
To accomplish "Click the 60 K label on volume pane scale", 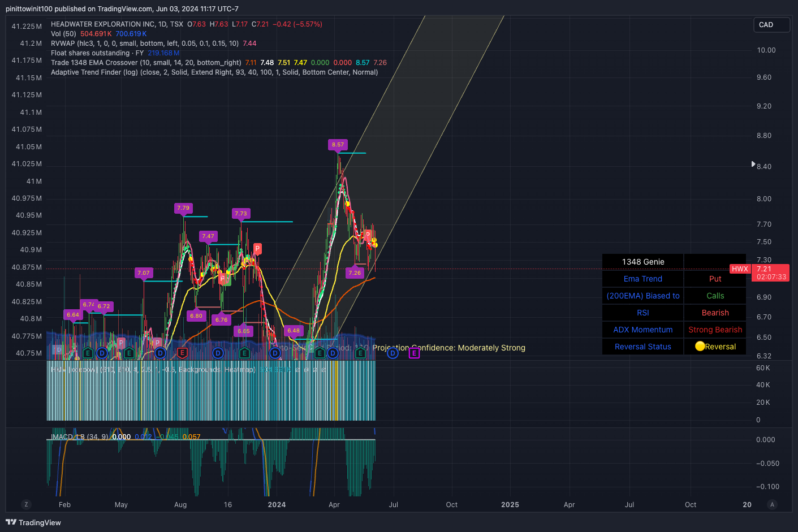I will [763, 368].
